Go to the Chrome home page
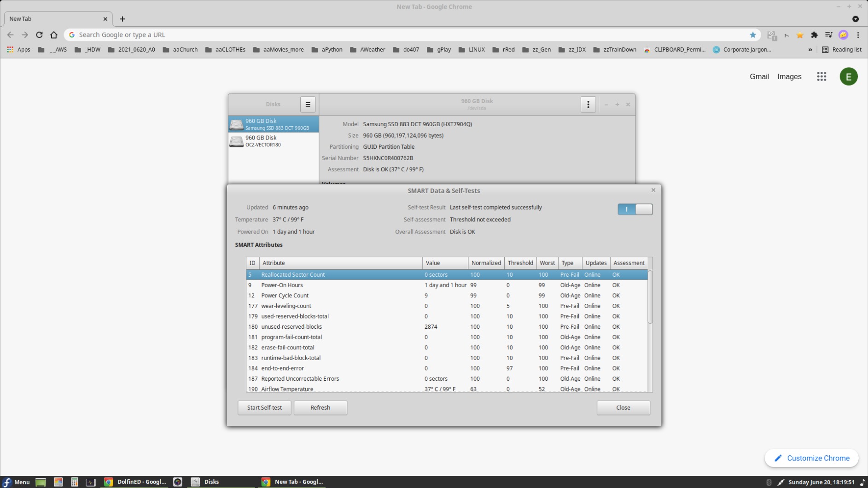868x488 pixels. pos(54,35)
